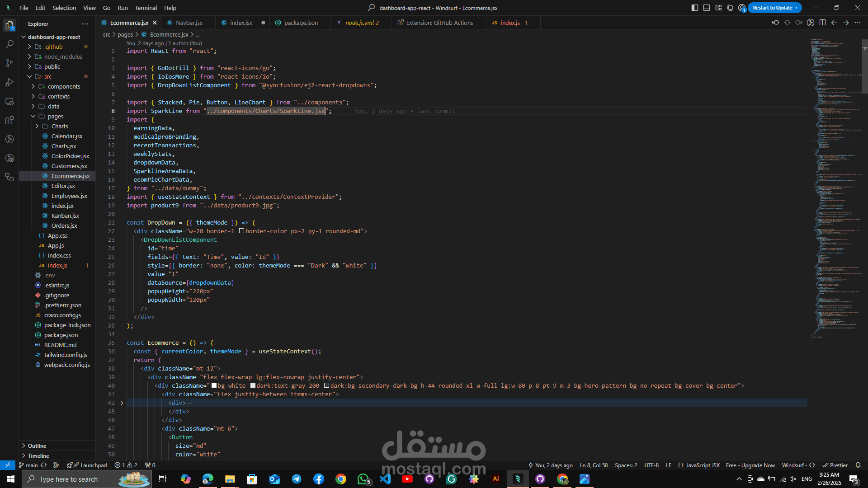Image resolution: width=868 pixels, height=488 pixels.
Task: Expand the Outline section
Action: (x=37, y=446)
